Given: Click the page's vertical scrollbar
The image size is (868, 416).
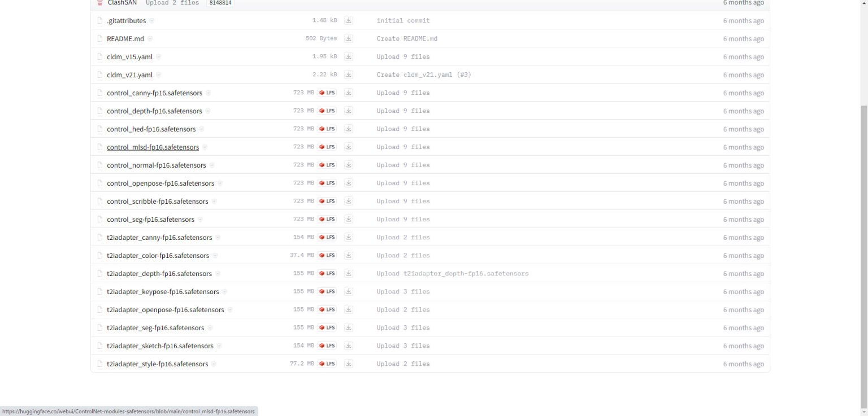Looking at the screenshot, I should pos(863,226).
